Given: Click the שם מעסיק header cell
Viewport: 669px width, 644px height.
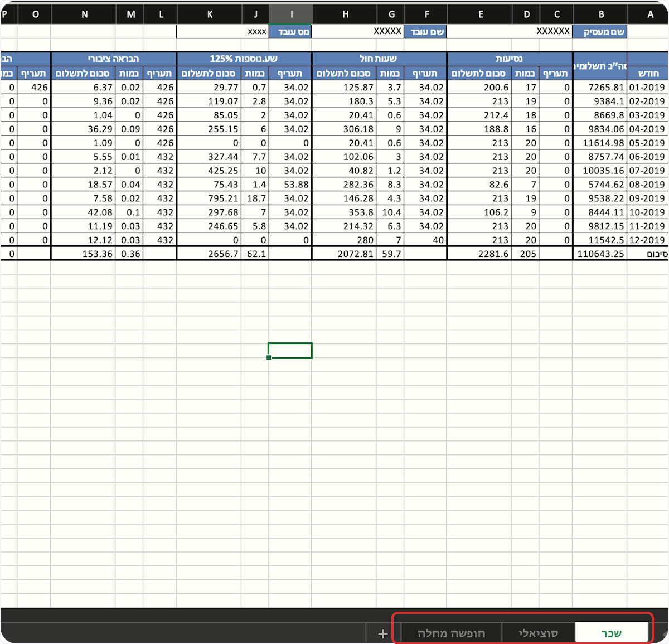Looking at the screenshot, I should point(600,32).
